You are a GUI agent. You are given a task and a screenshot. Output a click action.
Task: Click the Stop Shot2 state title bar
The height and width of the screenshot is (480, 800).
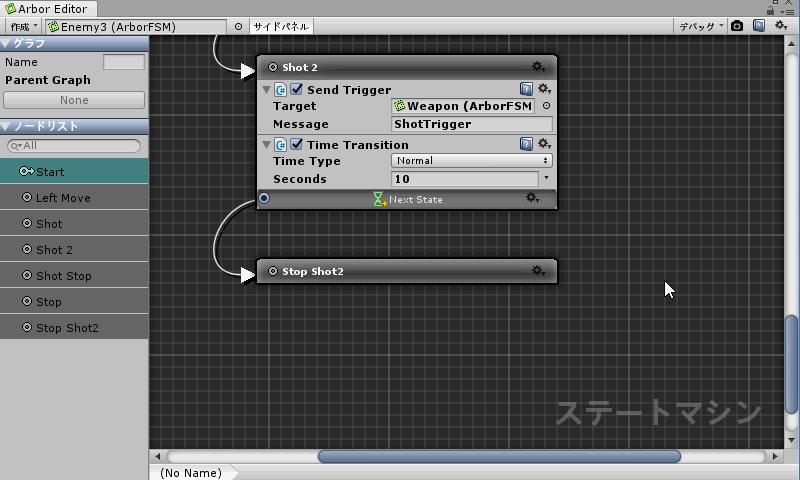(x=407, y=271)
